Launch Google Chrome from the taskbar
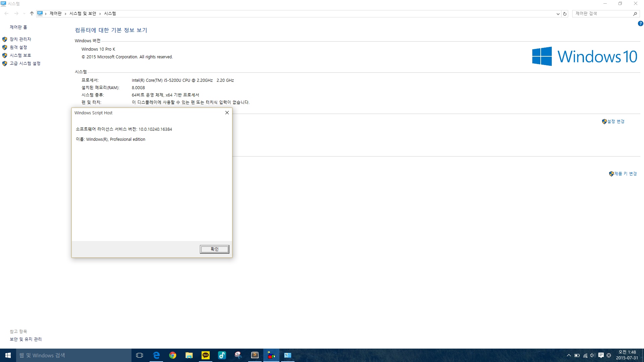Screen dimensions: 644x362 click(x=173, y=355)
